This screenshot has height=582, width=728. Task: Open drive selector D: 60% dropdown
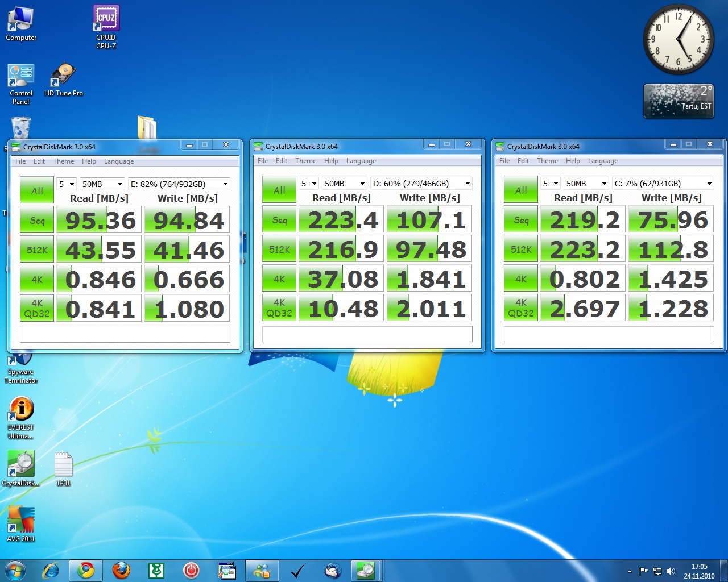(x=421, y=184)
